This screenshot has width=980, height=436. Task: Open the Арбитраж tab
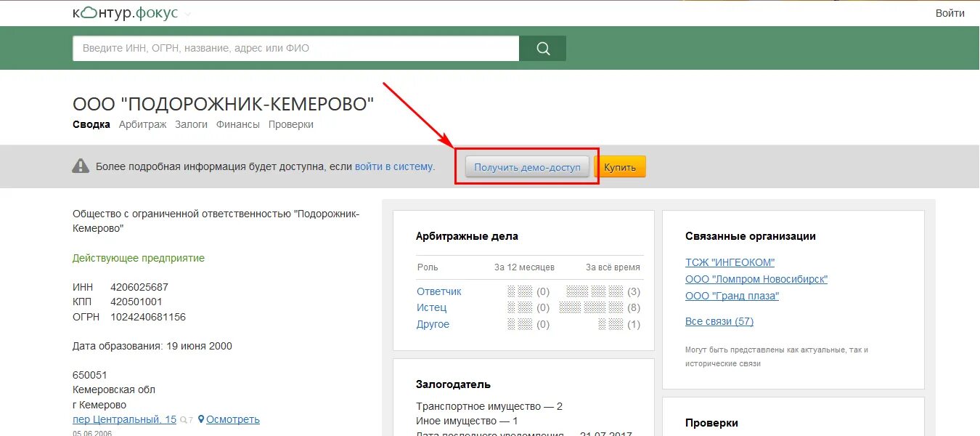pos(142,124)
